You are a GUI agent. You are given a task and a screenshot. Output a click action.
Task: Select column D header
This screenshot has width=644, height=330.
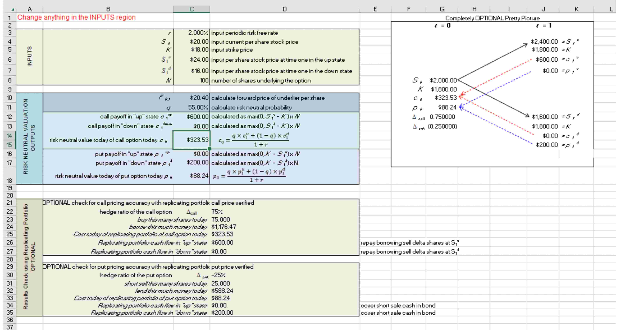tap(284, 9)
